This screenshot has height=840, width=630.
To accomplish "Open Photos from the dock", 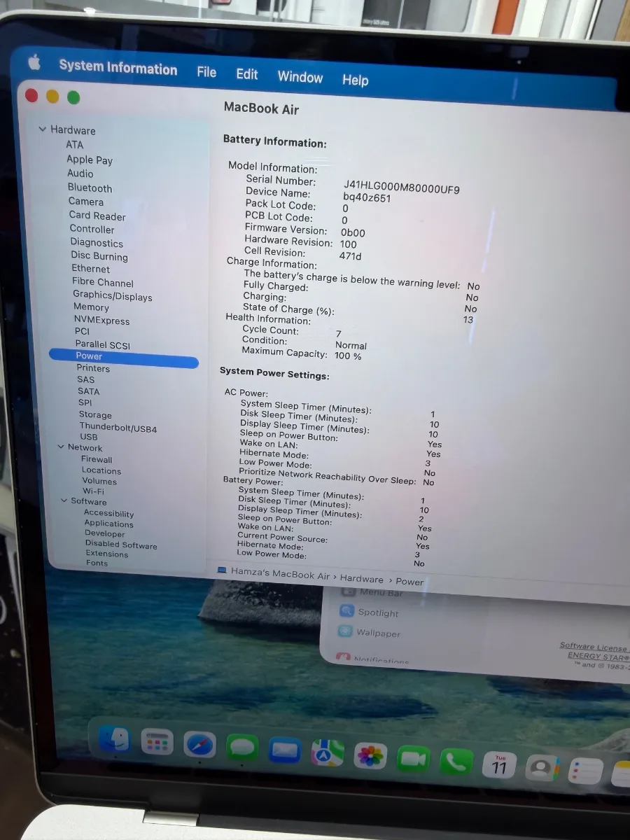I will tap(370, 757).
